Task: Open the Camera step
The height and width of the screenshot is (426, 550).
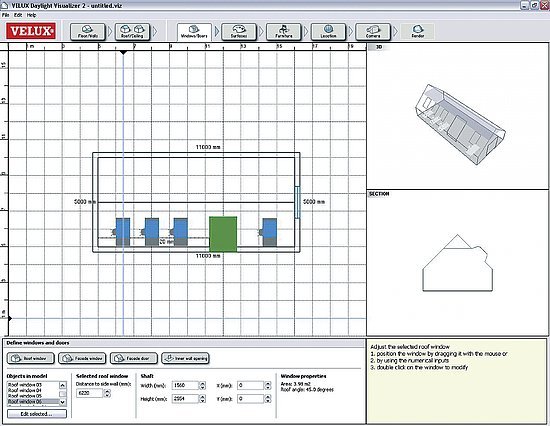Action: coord(373,32)
